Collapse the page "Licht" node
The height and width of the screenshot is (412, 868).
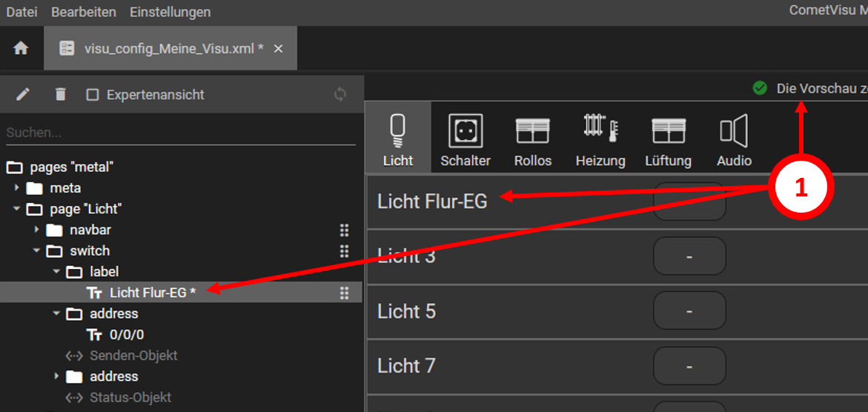(x=17, y=209)
